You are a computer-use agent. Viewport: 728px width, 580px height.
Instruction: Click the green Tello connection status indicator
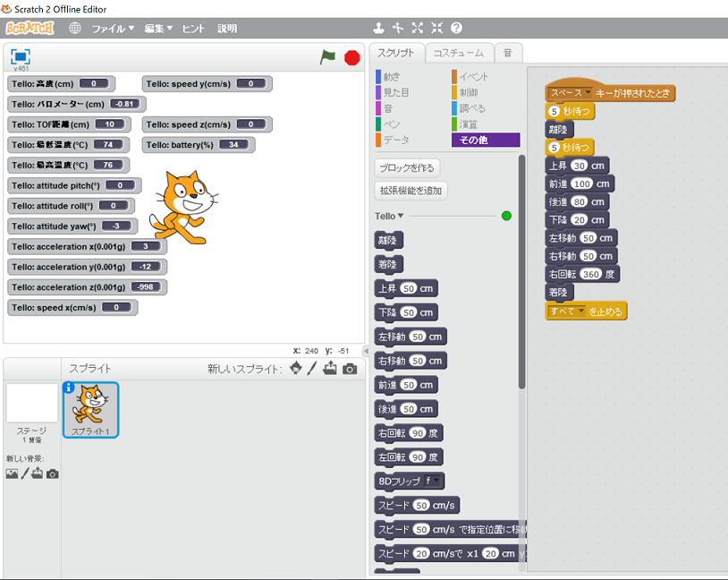[506, 216]
